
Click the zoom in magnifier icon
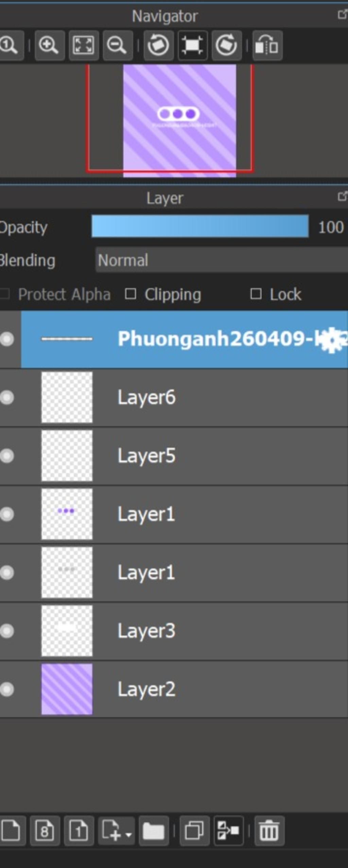click(49, 45)
